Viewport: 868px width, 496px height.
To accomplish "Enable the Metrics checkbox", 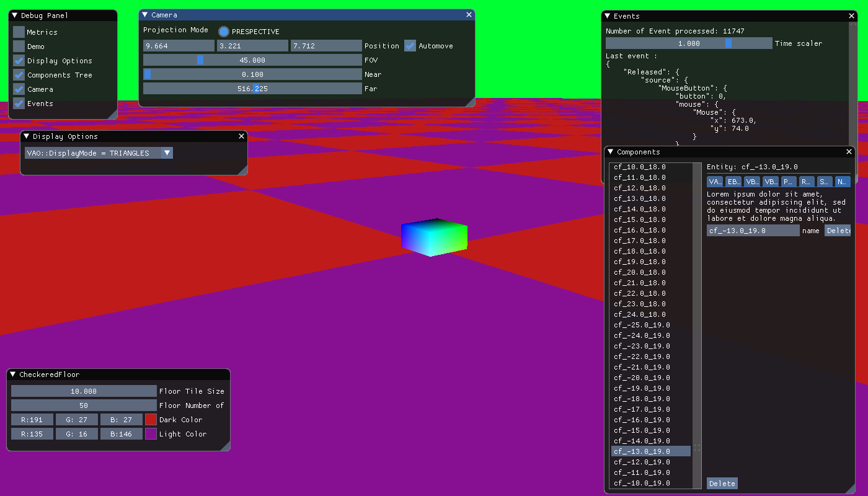I will 19,32.
